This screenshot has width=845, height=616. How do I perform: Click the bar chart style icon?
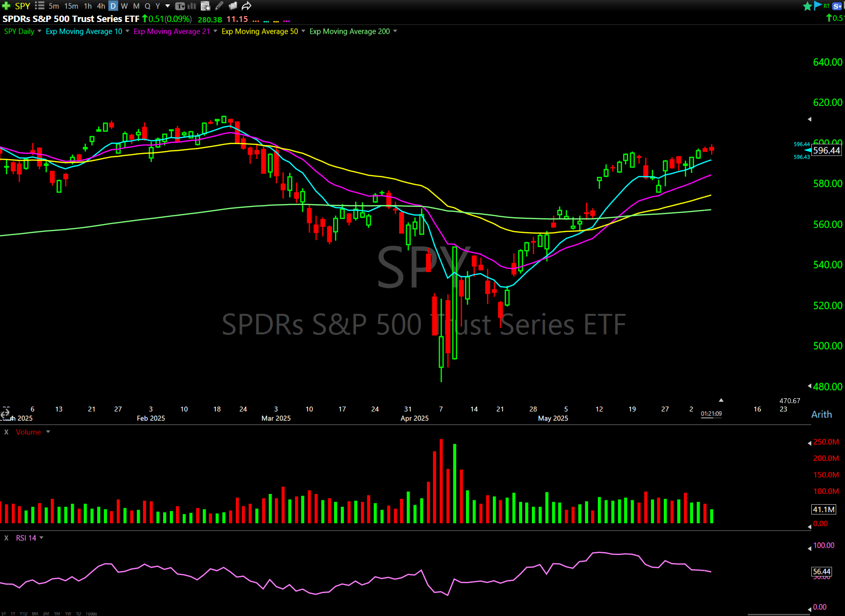(x=192, y=6)
